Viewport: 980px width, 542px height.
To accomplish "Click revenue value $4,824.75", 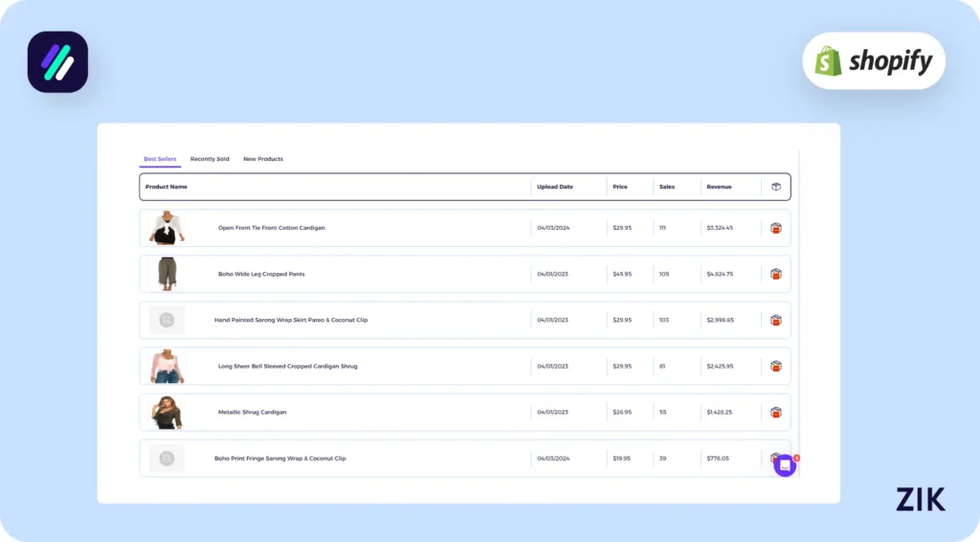I will tap(720, 274).
